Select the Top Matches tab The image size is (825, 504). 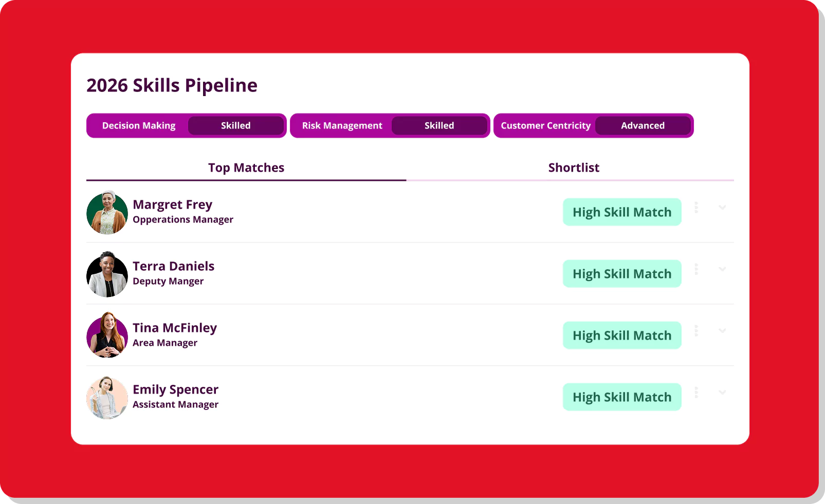[x=246, y=167]
